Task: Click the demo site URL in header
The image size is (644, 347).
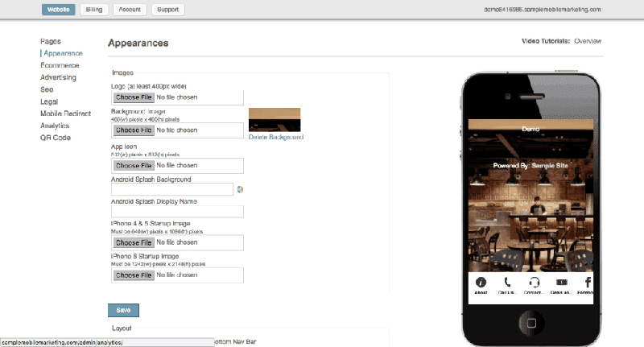Action: (x=542, y=10)
